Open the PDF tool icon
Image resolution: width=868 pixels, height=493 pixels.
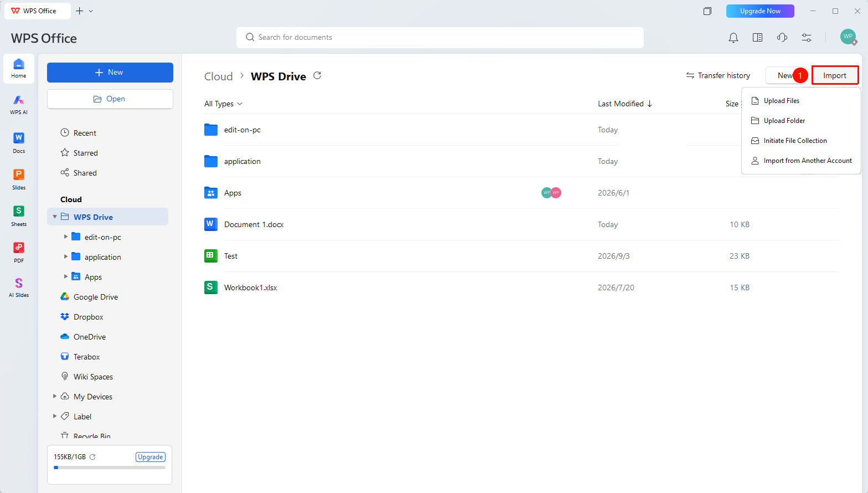[x=19, y=252]
